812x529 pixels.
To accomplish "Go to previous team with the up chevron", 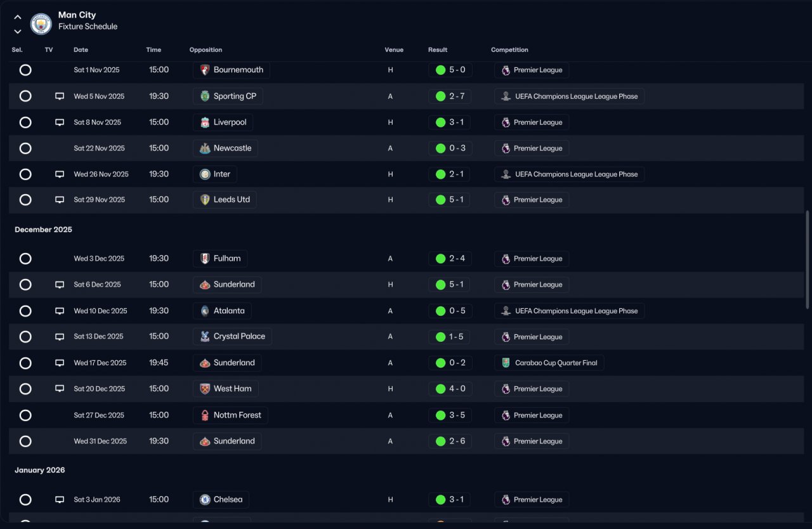I will [x=18, y=17].
